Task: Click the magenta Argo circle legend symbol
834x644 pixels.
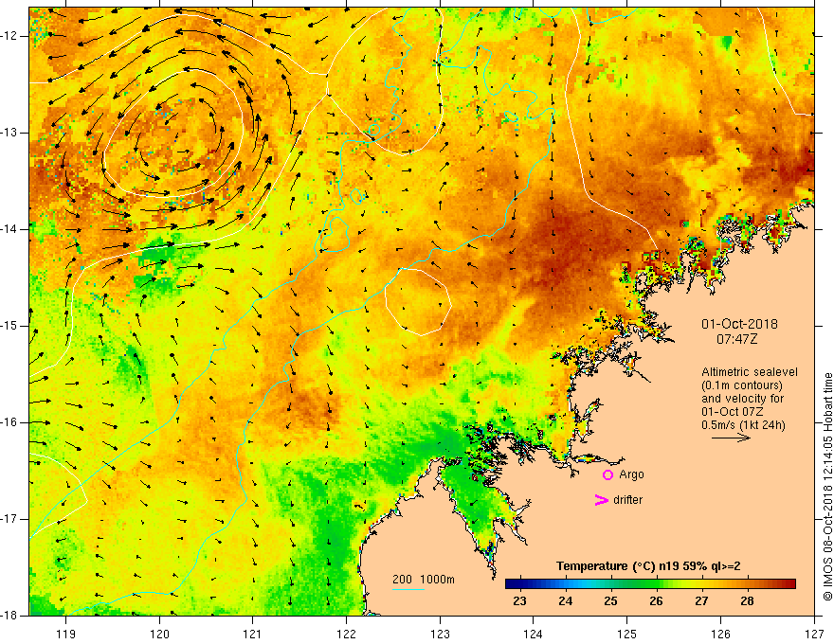Action: point(607,475)
